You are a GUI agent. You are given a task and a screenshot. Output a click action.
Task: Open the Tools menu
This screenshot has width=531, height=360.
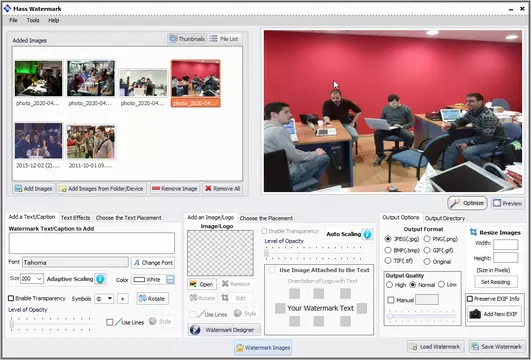33,20
